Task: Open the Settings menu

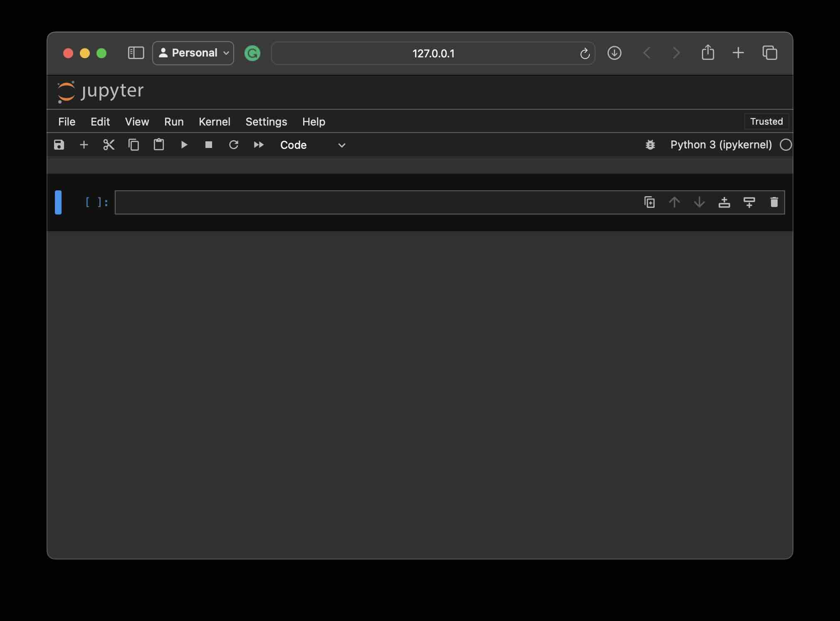Action: 266,121
